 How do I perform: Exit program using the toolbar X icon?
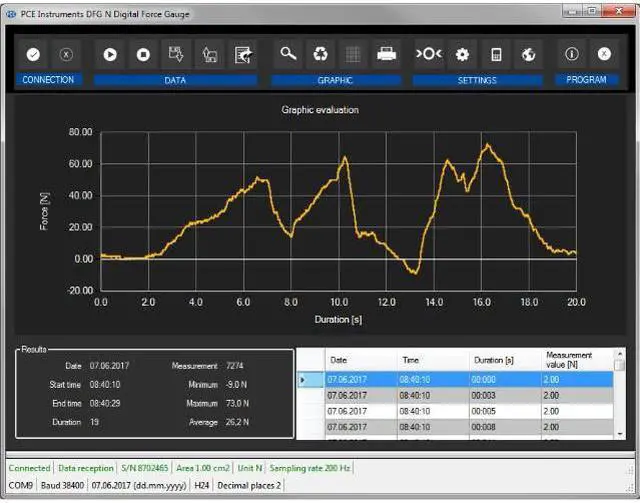604,54
